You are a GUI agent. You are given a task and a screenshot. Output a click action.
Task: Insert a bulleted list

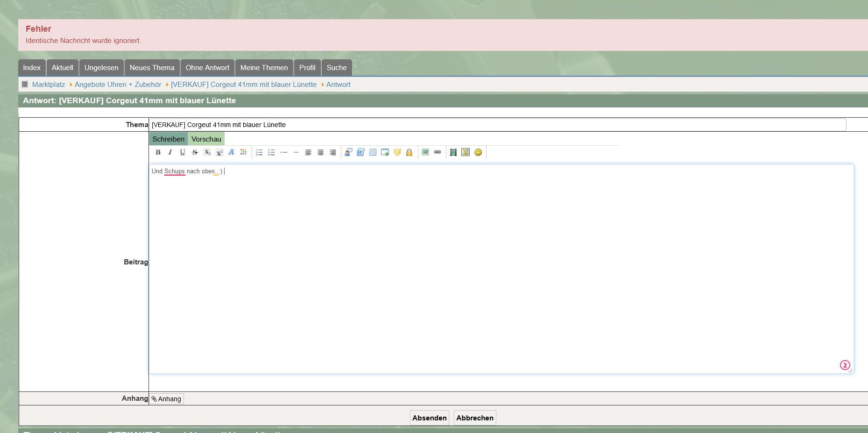coord(259,152)
